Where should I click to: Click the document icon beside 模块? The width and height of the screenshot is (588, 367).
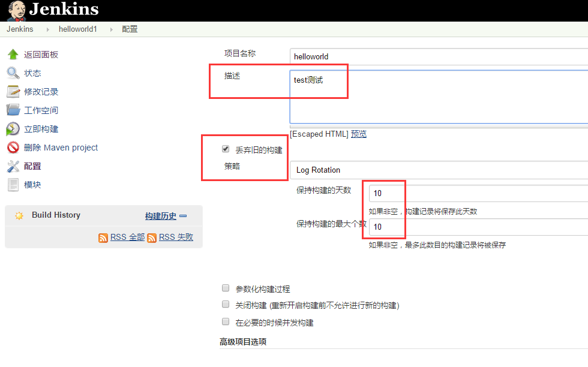(13, 185)
